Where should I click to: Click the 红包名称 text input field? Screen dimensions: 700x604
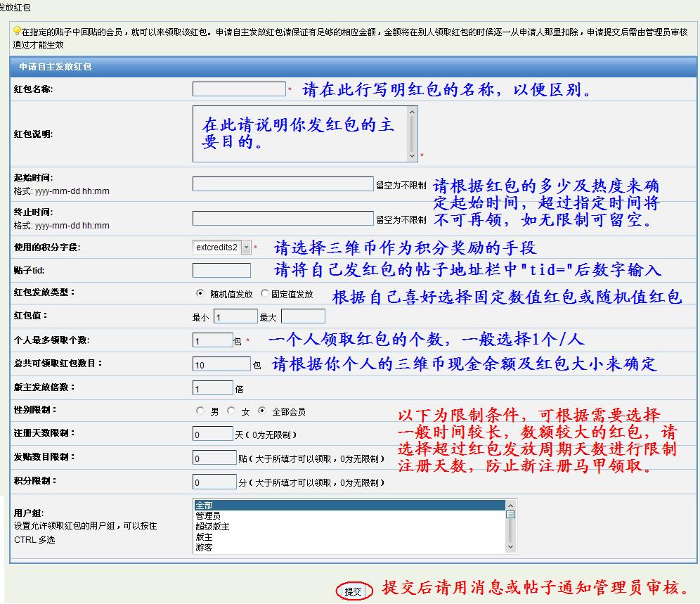pyautogui.click(x=239, y=89)
